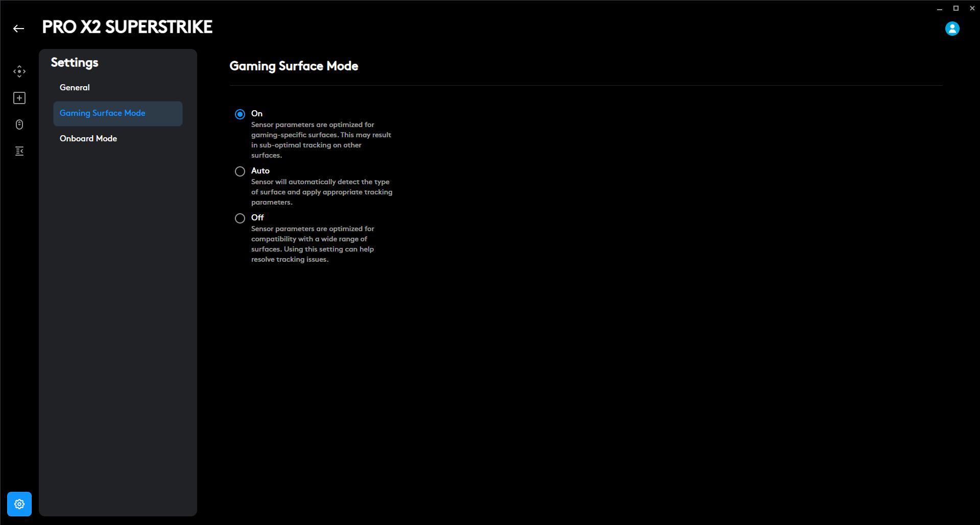
Task: Select the On radio button
Action: (x=240, y=114)
